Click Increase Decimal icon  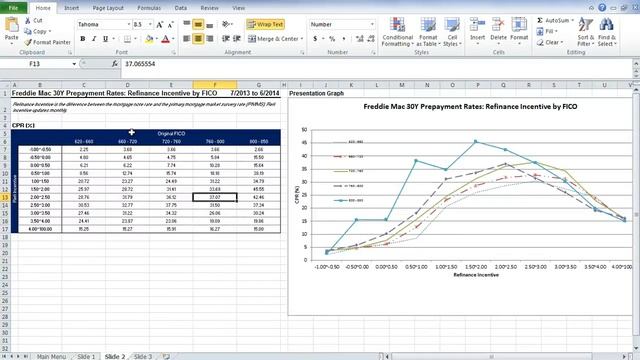[360, 39]
